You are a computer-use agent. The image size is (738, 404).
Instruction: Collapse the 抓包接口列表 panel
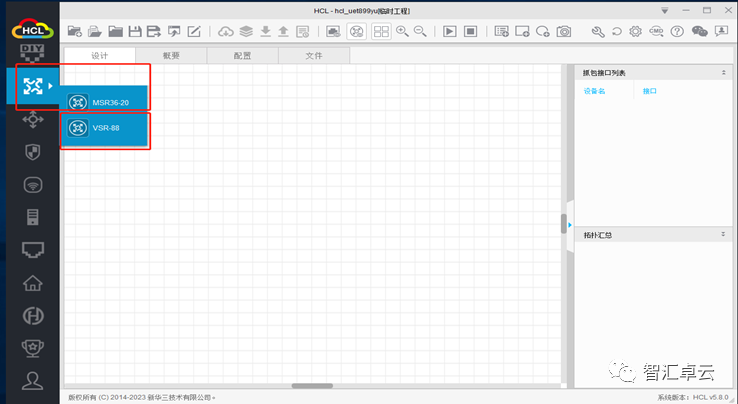tap(723, 73)
